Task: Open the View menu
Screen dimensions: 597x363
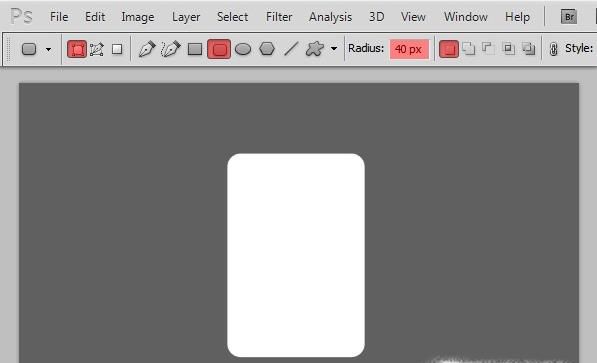Action: point(413,17)
